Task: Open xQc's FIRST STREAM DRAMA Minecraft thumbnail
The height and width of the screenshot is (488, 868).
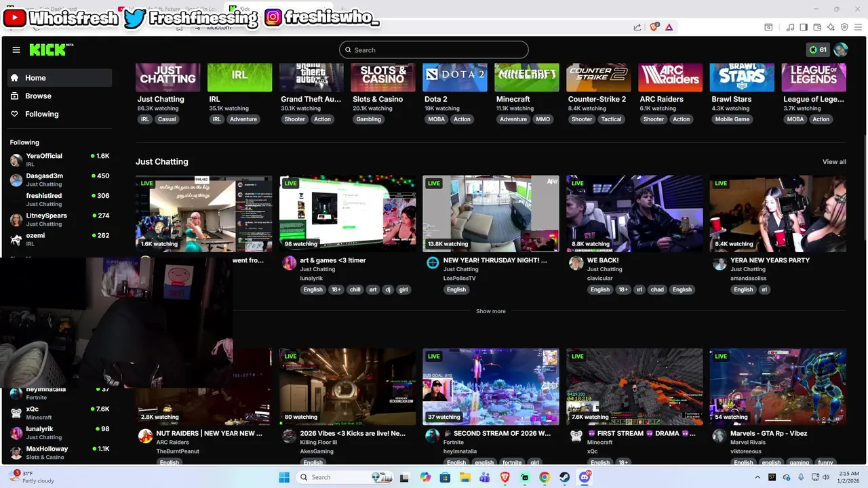Action: pyautogui.click(x=634, y=387)
